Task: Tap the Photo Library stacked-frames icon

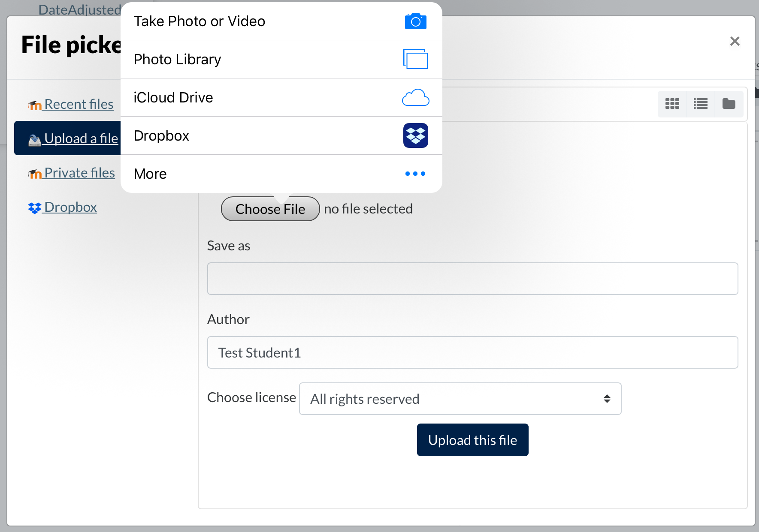Action: (x=415, y=59)
